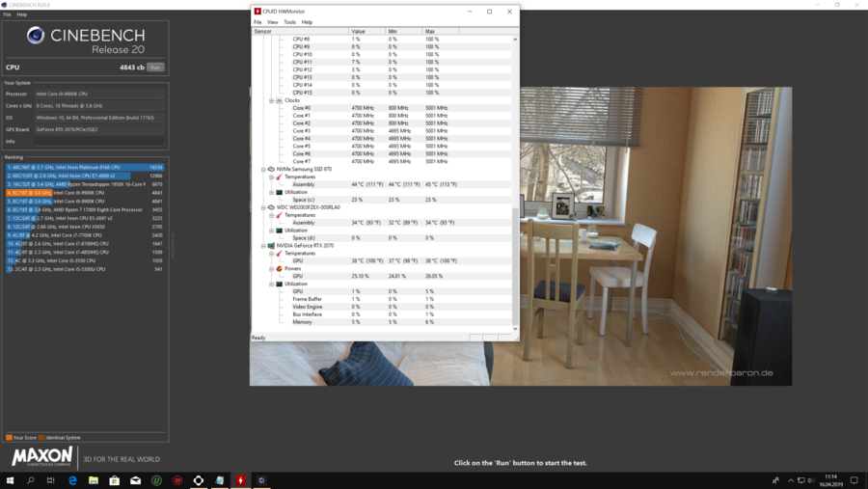Collapse the NVMe Samsung SSD 970 node
The image size is (868, 489).
tap(263, 169)
